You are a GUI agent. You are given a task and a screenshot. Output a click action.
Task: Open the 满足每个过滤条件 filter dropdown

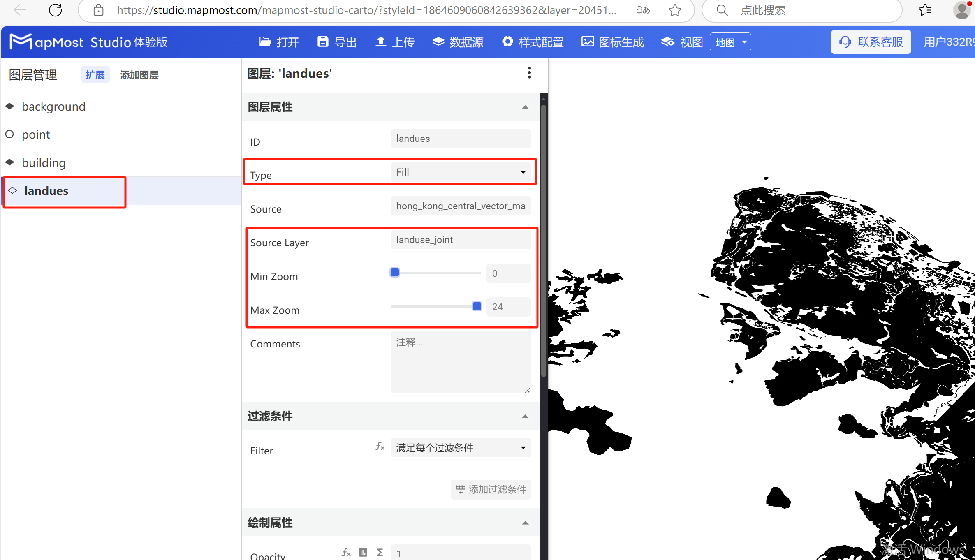coord(460,447)
